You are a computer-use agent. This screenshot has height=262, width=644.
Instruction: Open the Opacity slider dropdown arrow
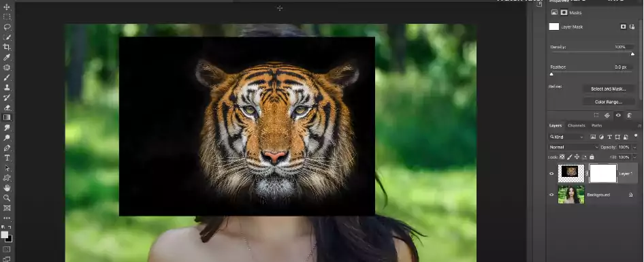pos(634,147)
